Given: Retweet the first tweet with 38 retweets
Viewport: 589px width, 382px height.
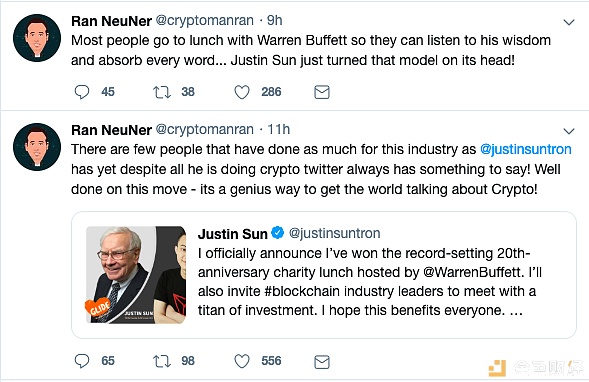Looking at the screenshot, I should (x=162, y=92).
